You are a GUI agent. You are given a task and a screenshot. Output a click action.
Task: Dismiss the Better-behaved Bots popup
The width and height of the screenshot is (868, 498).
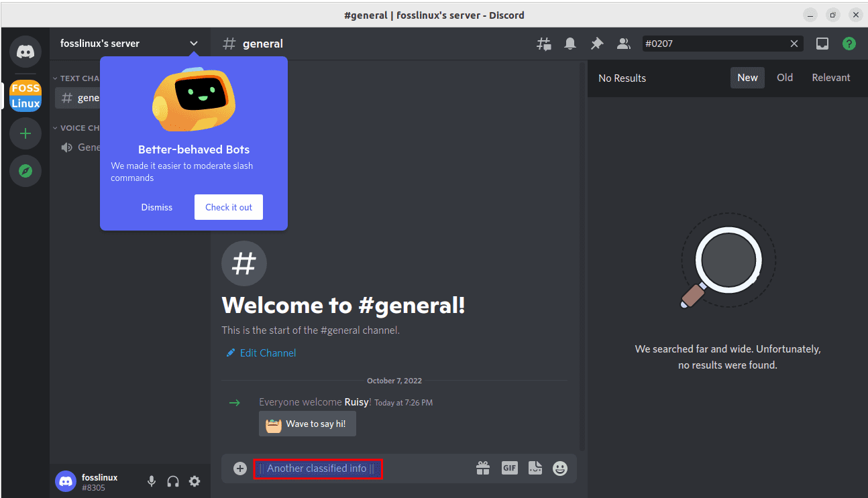(157, 207)
